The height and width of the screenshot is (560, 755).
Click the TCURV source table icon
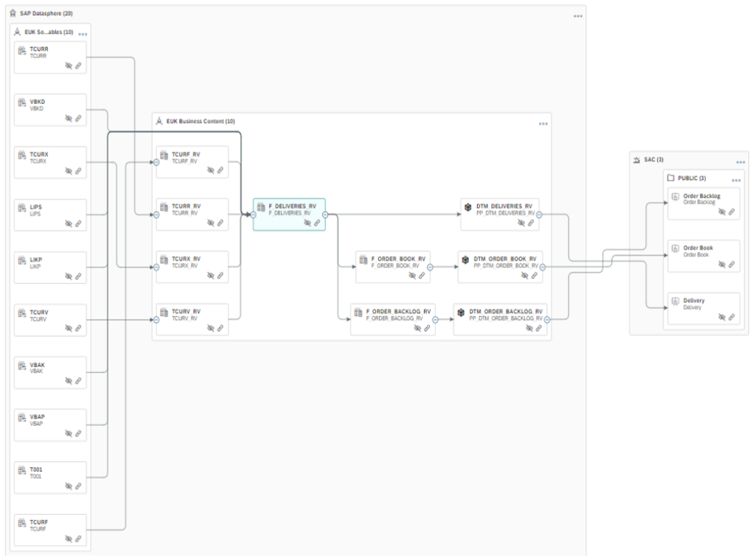22,313
